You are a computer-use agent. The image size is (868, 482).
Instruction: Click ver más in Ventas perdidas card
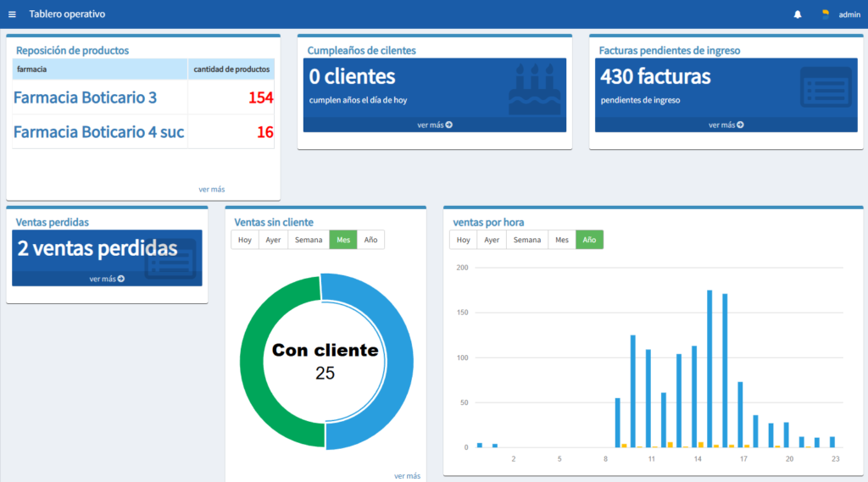point(107,279)
